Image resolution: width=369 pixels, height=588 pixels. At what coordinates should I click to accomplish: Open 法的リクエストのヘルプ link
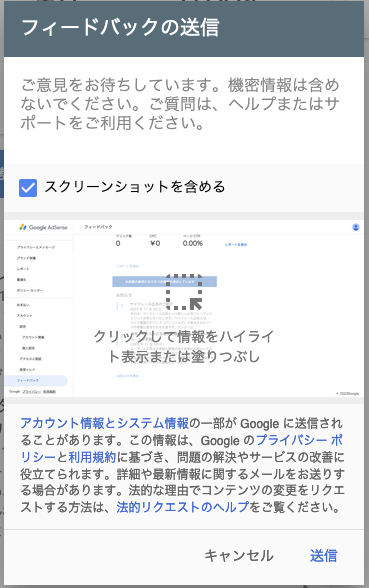183,507
